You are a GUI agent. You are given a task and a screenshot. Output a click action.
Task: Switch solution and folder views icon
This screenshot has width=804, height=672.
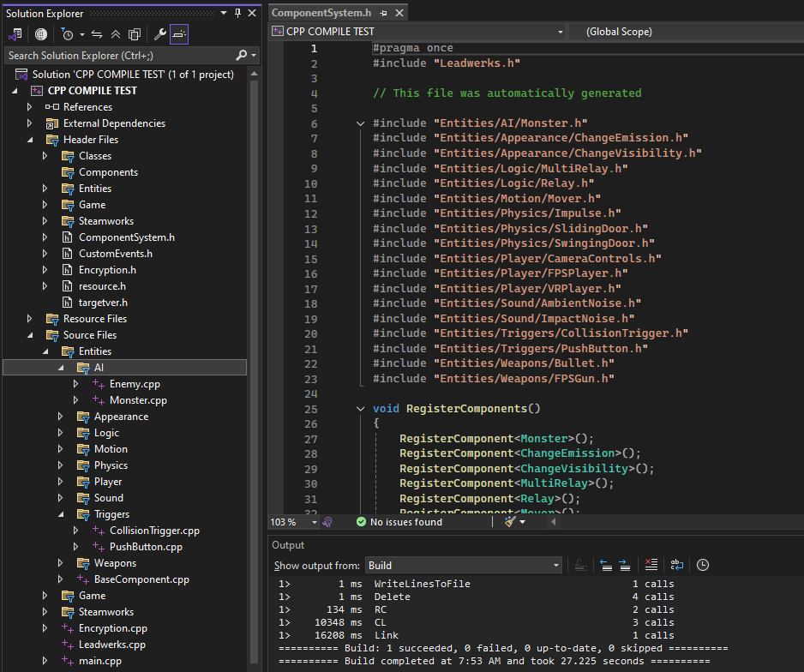coord(15,34)
